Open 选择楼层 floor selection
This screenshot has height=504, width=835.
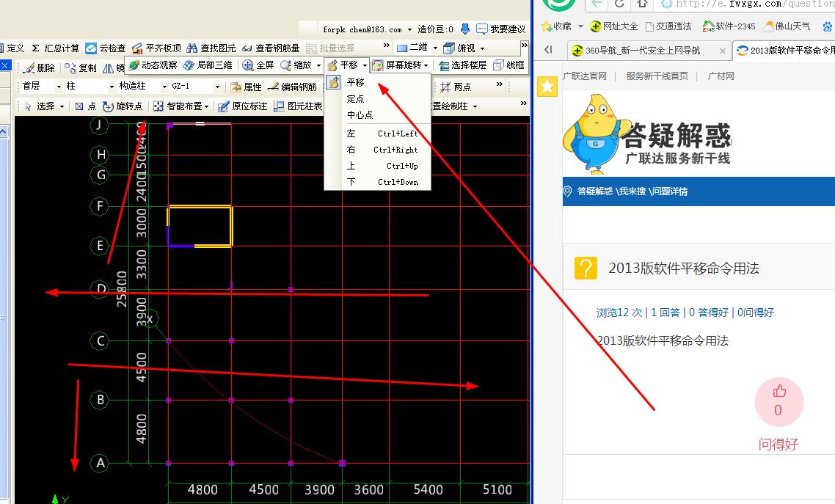463,65
